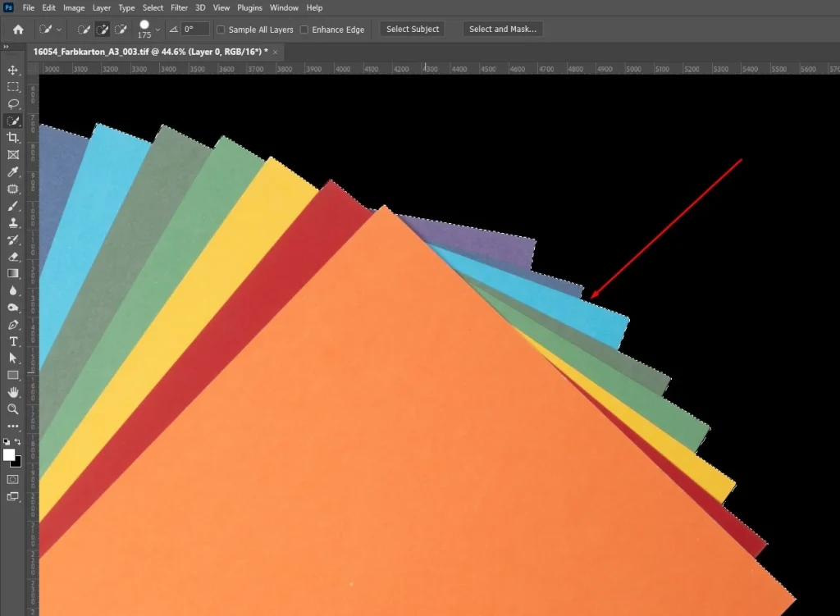Viewport: 840px width, 616px height.
Task: Select the Hand tool
Action: [x=13, y=392]
